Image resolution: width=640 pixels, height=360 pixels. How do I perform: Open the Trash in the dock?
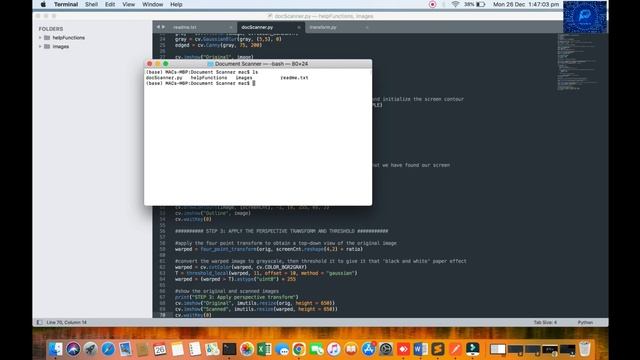tap(585, 349)
